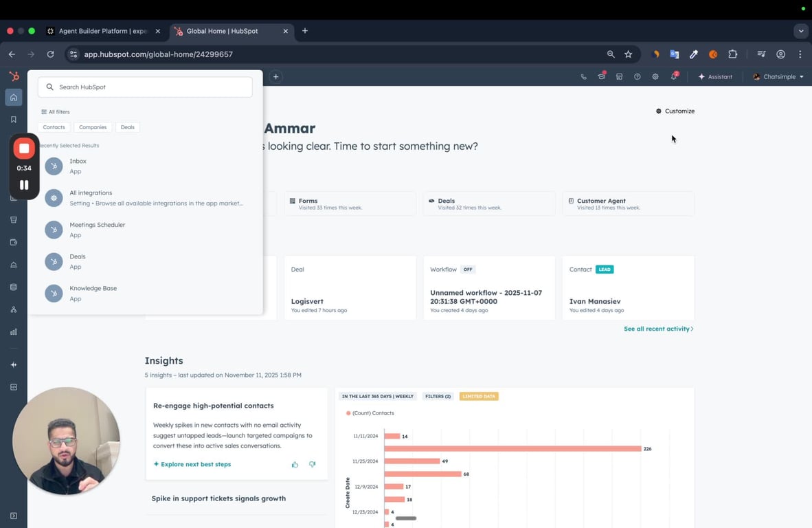Open the HubSpot Marketplace icon
This screenshot has width=812, height=528.
click(x=620, y=77)
